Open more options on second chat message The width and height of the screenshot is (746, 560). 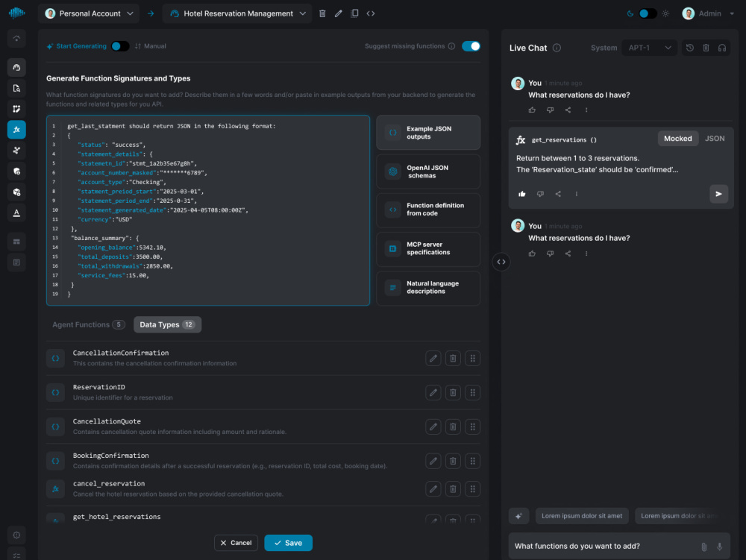[586, 254]
